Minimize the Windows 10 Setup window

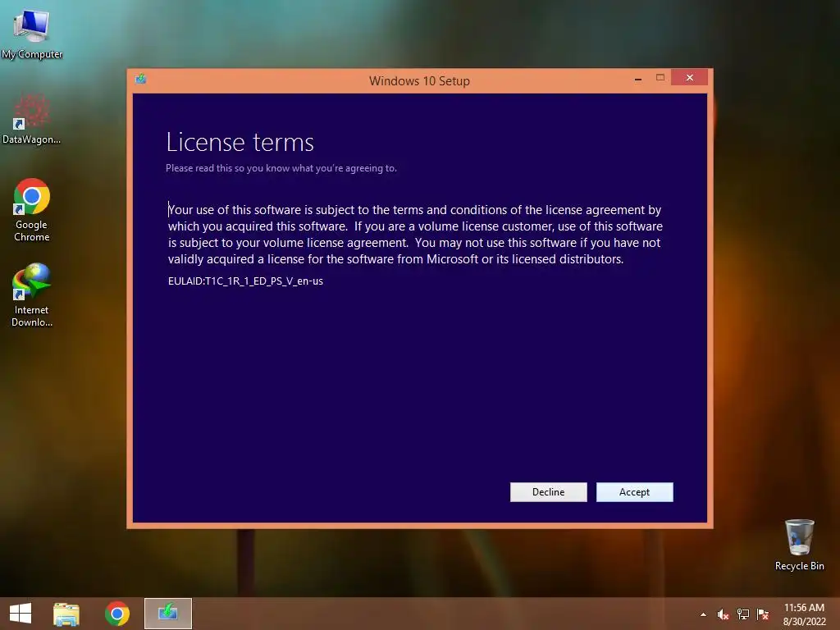pos(638,78)
